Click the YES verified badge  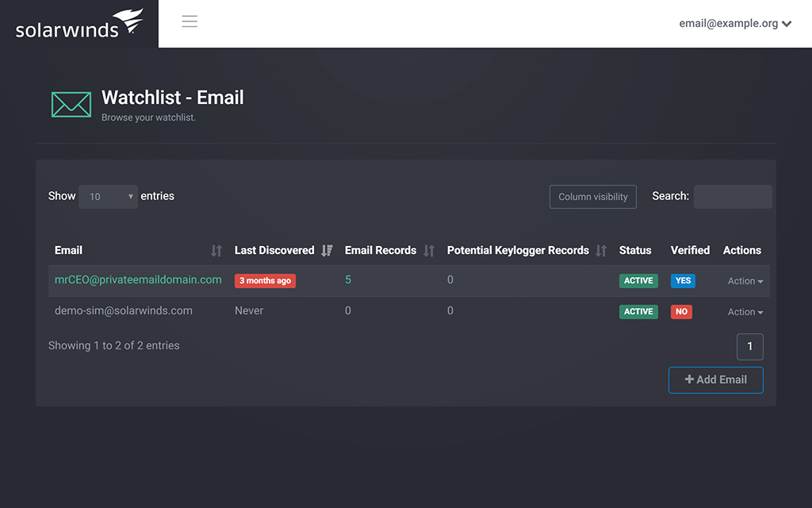click(683, 280)
